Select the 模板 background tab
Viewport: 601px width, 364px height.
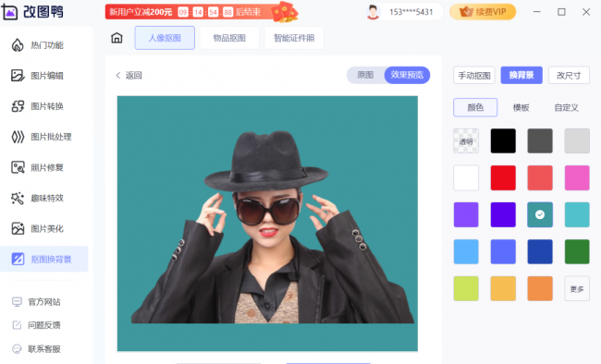click(x=521, y=108)
